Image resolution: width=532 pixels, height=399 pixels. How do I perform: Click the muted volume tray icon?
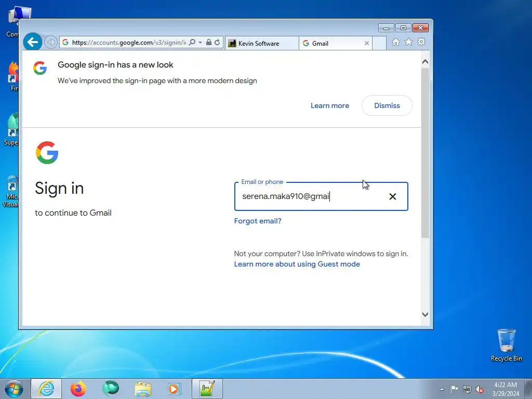(x=480, y=389)
